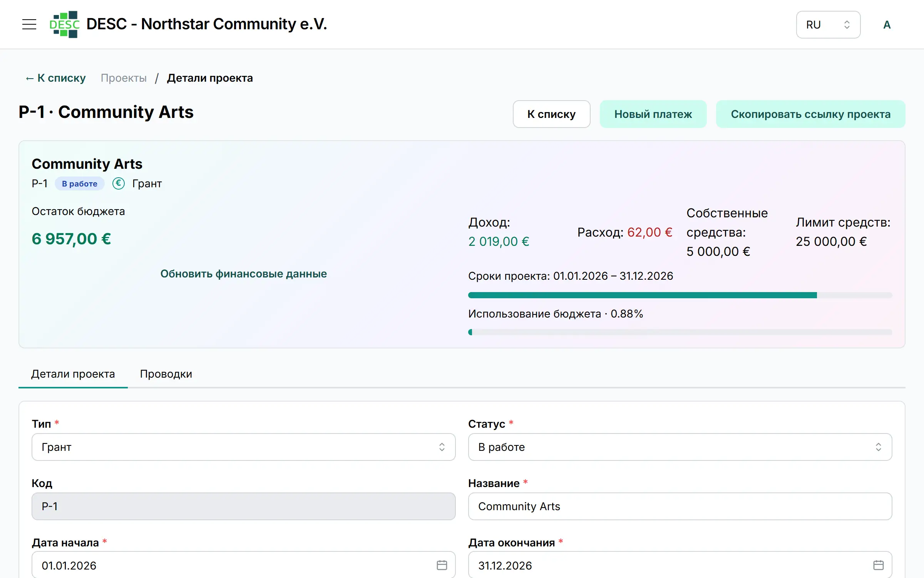The image size is (924, 578).
Task: Click own funds value '5 000,00 €'
Action: 718,252
